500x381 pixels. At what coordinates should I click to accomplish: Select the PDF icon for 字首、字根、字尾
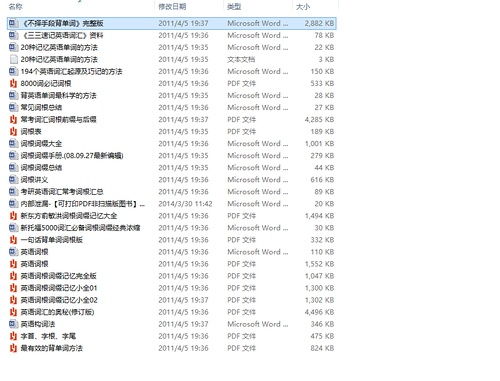pos(13,336)
